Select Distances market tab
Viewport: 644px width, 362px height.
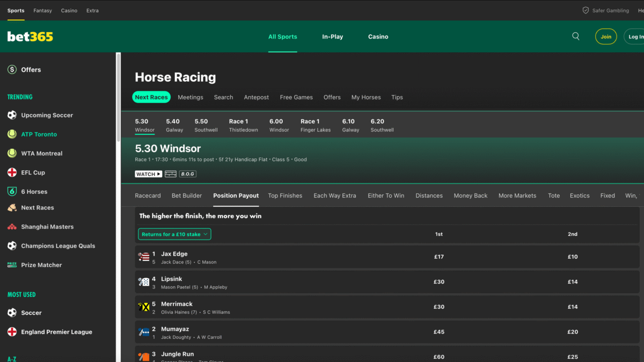[x=429, y=196]
